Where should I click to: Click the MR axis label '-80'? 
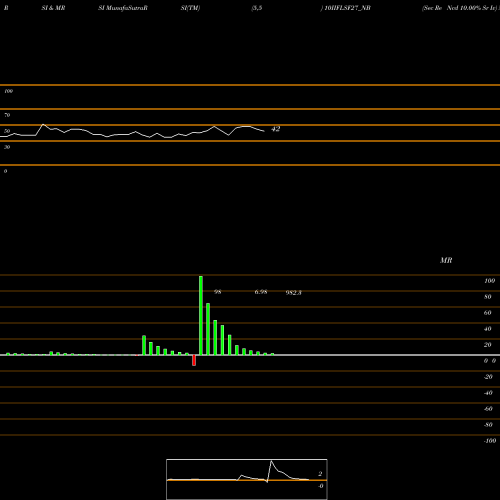click(x=488, y=425)
